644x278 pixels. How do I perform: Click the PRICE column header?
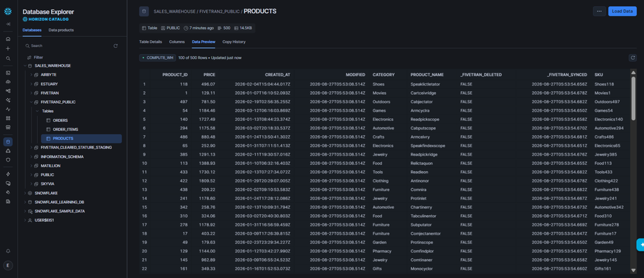pos(209,75)
